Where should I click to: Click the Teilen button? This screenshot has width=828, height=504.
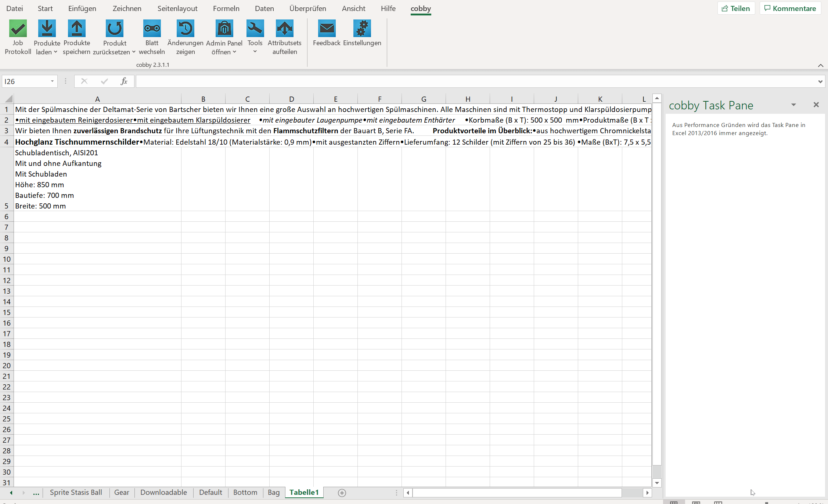click(736, 8)
